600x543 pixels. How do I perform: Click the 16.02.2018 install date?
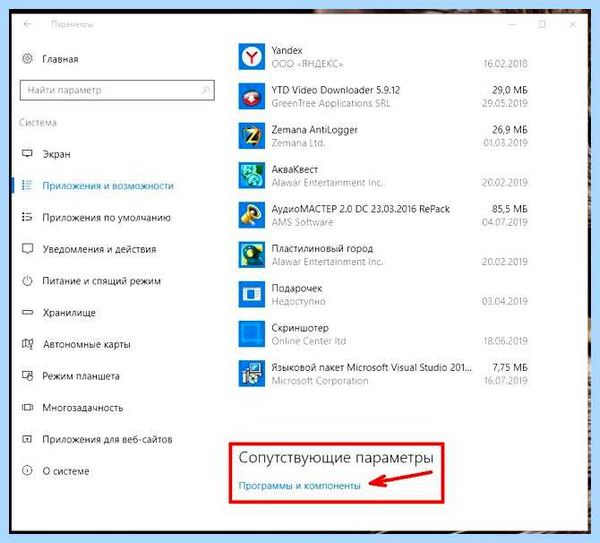coord(505,64)
